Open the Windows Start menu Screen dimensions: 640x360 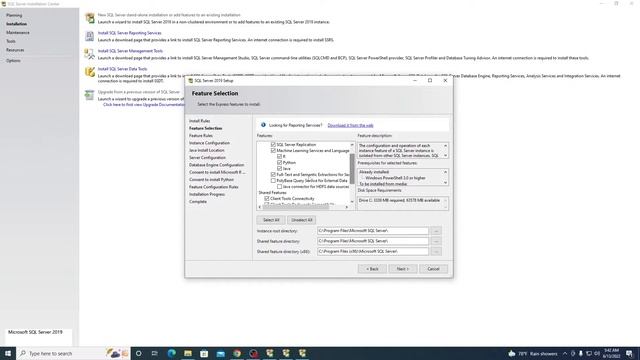click(x=8, y=353)
